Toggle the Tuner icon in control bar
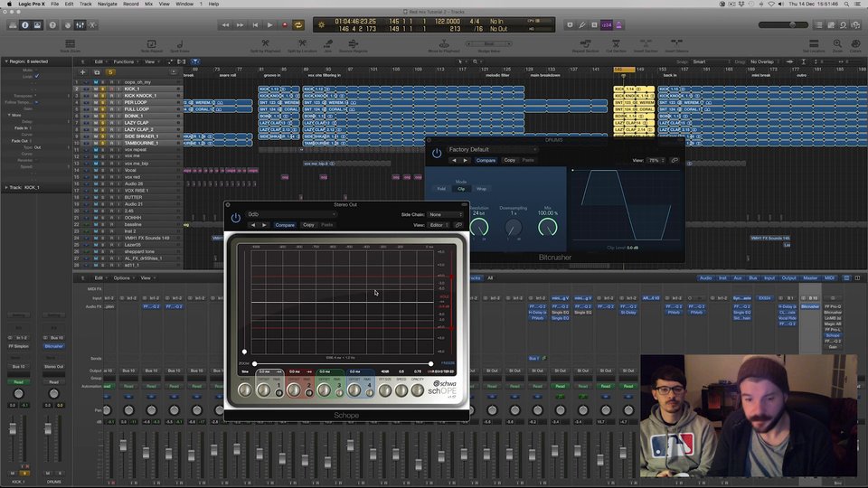This screenshot has width=868, height=488. point(581,25)
